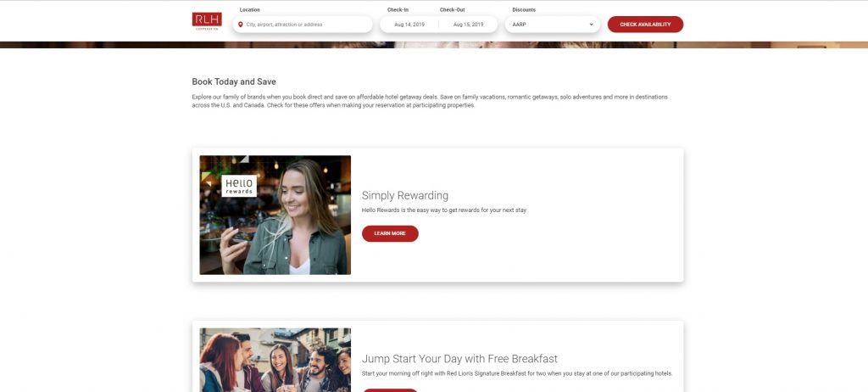Select the Simply Rewarding heading
The height and width of the screenshot is (392, 868).
coord(405,195)
